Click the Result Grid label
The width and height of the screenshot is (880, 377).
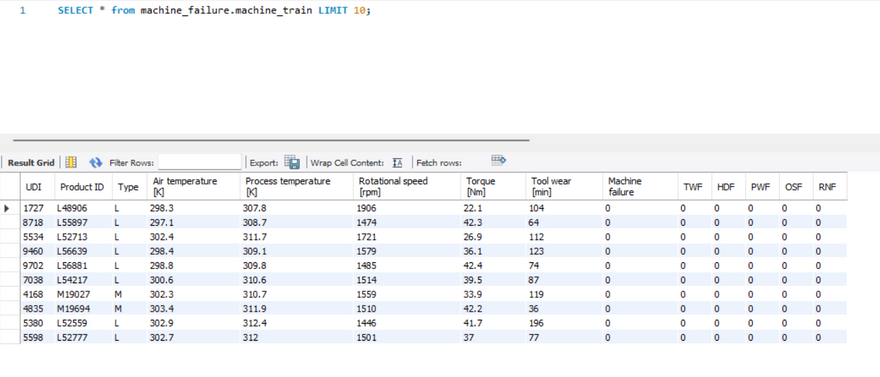[31, 163]
